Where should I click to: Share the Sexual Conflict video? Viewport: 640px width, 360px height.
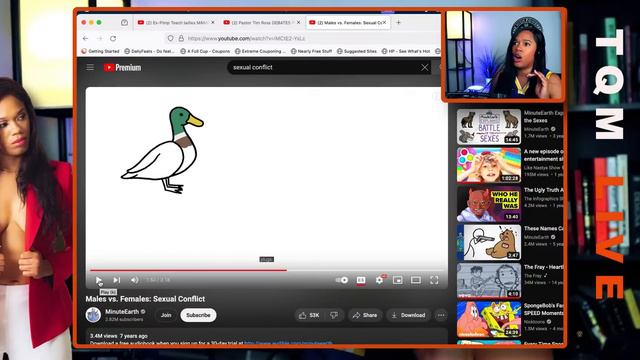365,315
